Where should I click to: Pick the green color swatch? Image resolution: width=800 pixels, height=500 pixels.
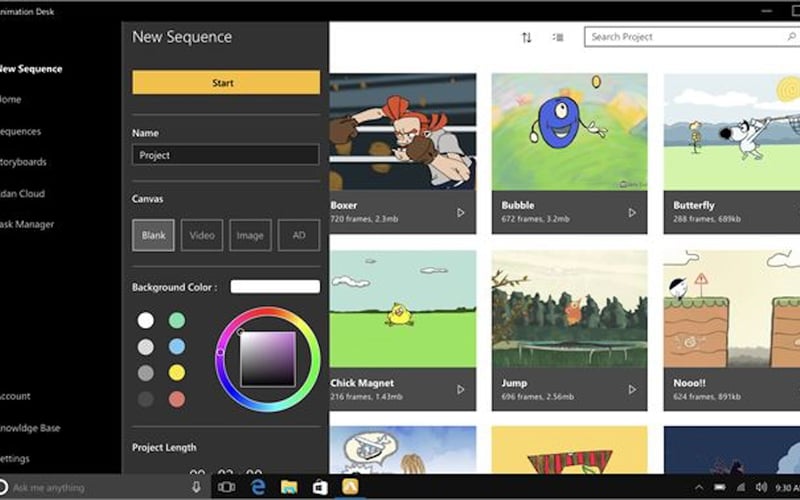click(177, 320)
